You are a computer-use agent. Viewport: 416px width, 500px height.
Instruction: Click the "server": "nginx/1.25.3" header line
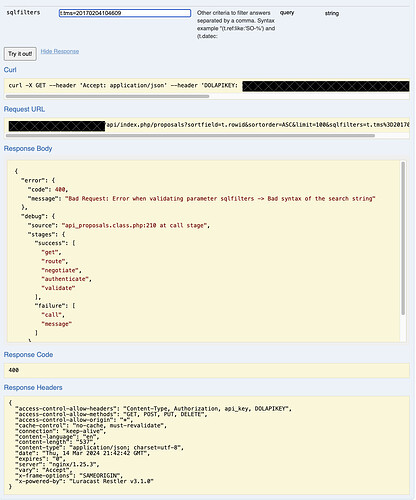tap(57, 464)
